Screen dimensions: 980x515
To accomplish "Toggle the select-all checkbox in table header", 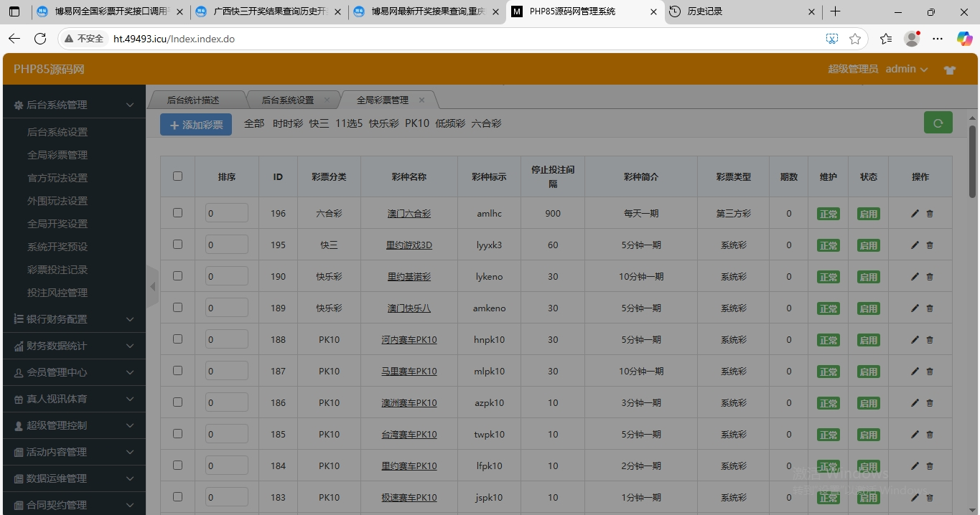I will [178, 176].
